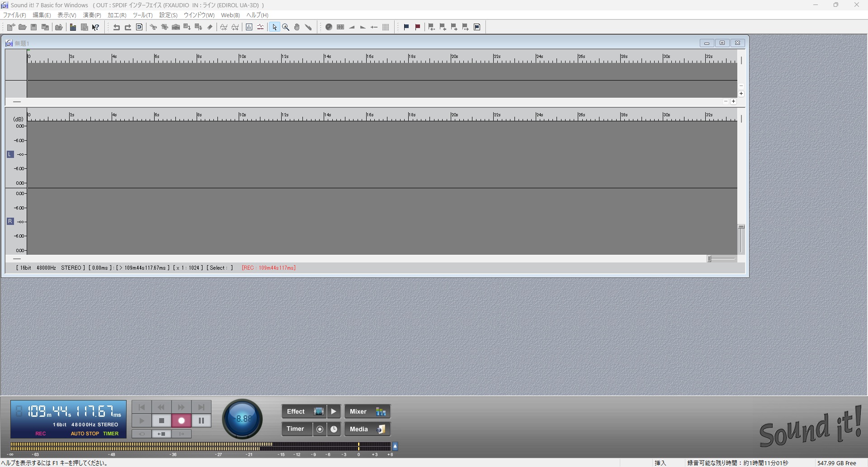Viewport: 868px width, 467px height.
Task: Open the marker list icon
Action: pos(477,27)
